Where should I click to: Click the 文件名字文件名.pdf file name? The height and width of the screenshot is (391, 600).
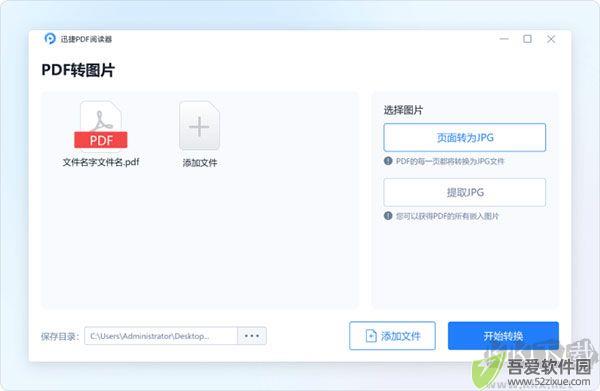(x=101, y=162)
